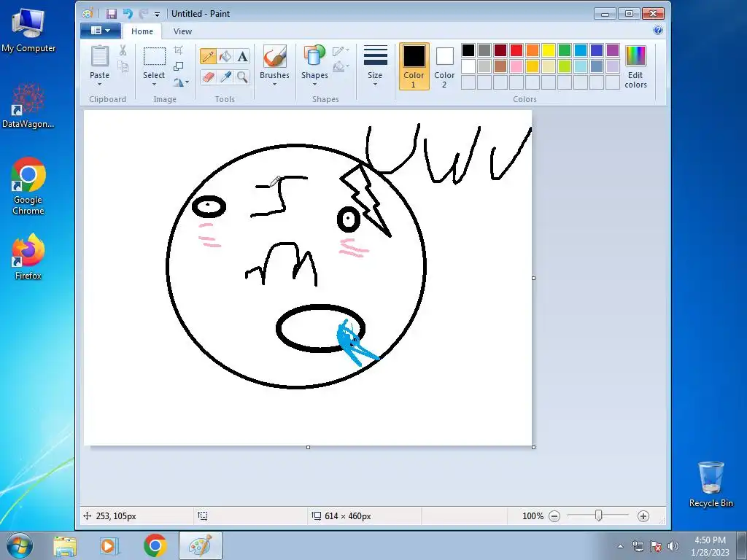The image size is (747, 560).
Task: Select the Text tool
Action: [242, 57]
